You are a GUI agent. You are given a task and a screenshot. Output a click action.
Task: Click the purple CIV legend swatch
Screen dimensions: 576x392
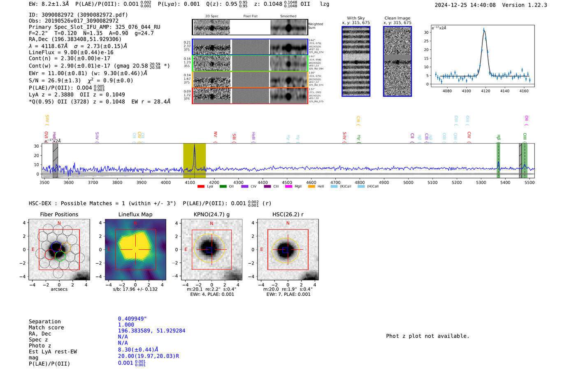pos(245,186)
